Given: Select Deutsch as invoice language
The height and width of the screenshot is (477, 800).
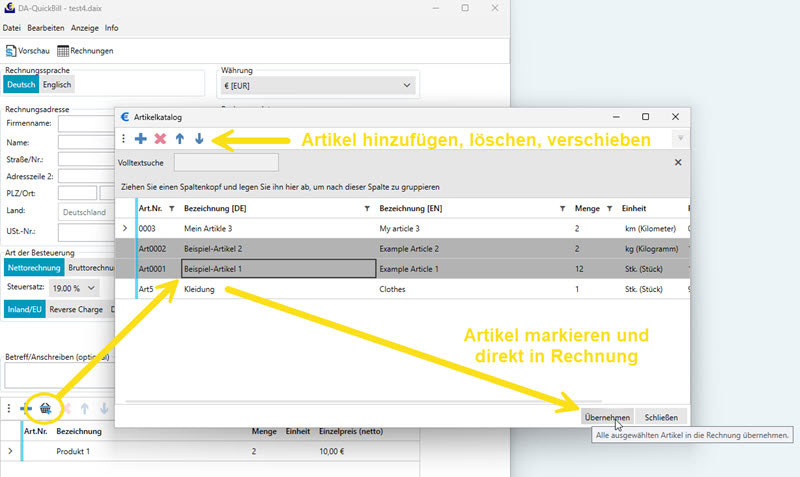Looking at the screenshot, I should click(x=21, y=85).
